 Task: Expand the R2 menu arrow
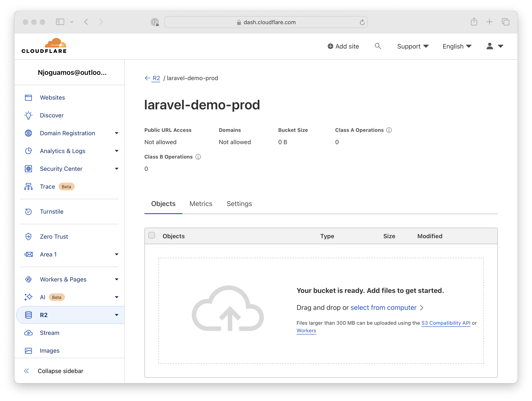[x=117, y=315]
